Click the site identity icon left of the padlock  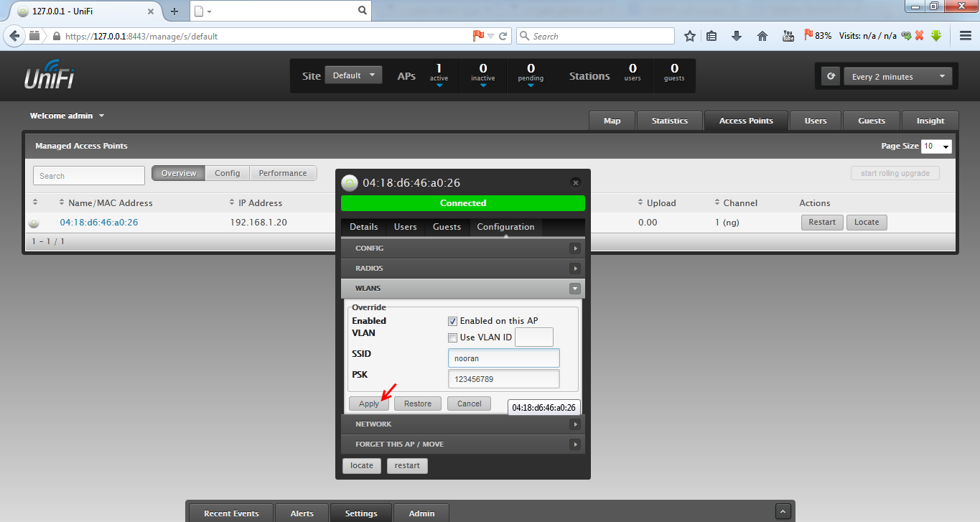pos(34,36)
